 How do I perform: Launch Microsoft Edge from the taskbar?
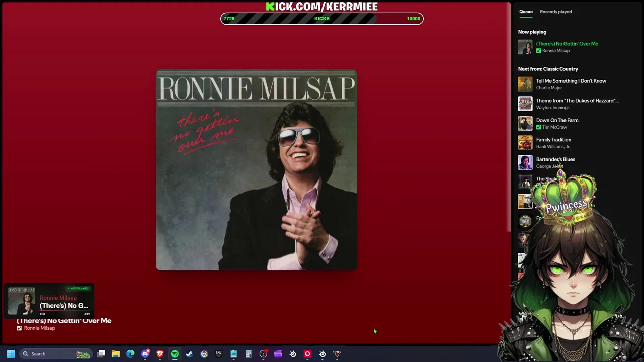click(130, 354)
